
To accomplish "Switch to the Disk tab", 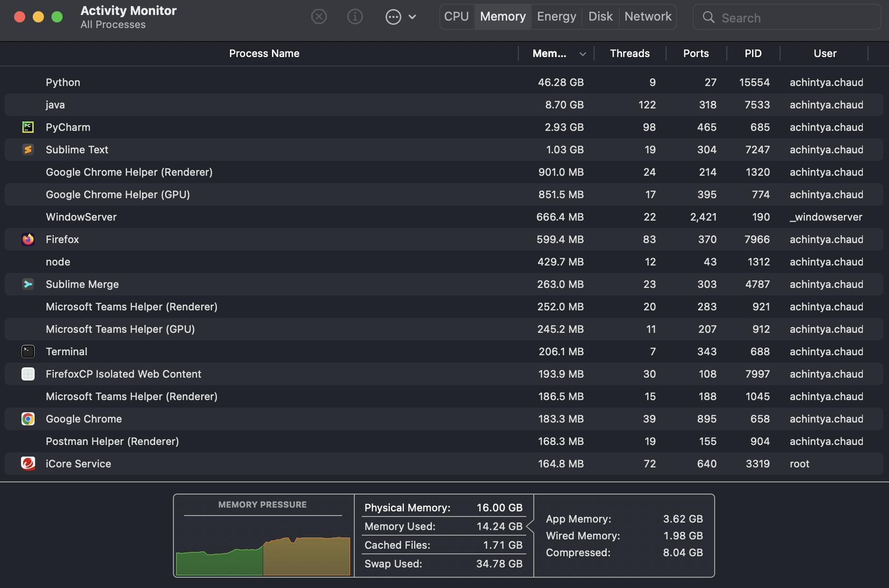I will pos(600,16).
